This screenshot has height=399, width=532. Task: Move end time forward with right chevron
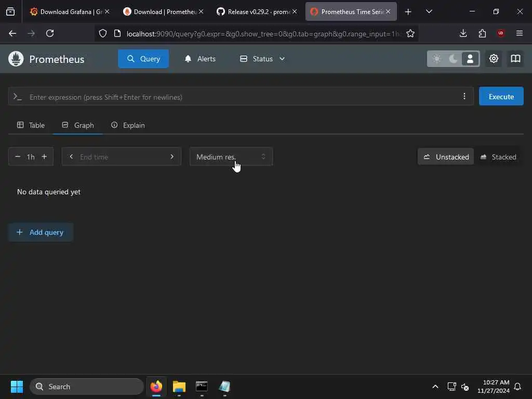coord(172,157)
